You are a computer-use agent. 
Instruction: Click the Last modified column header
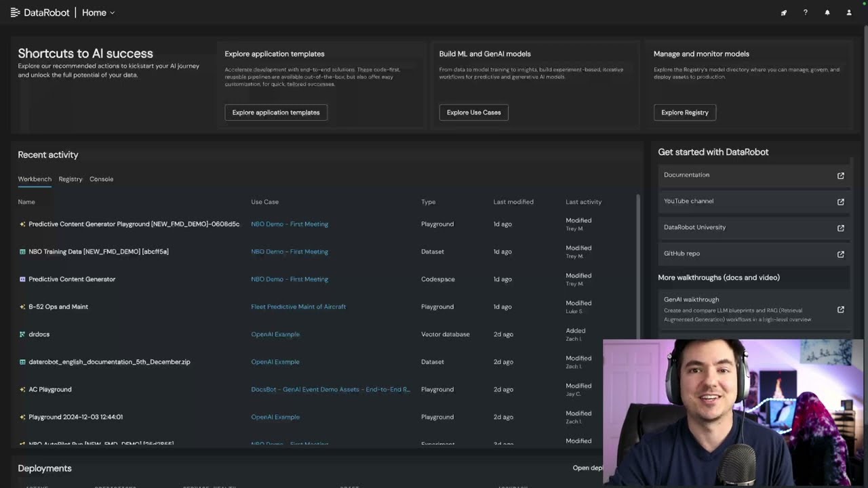(513, 202)
